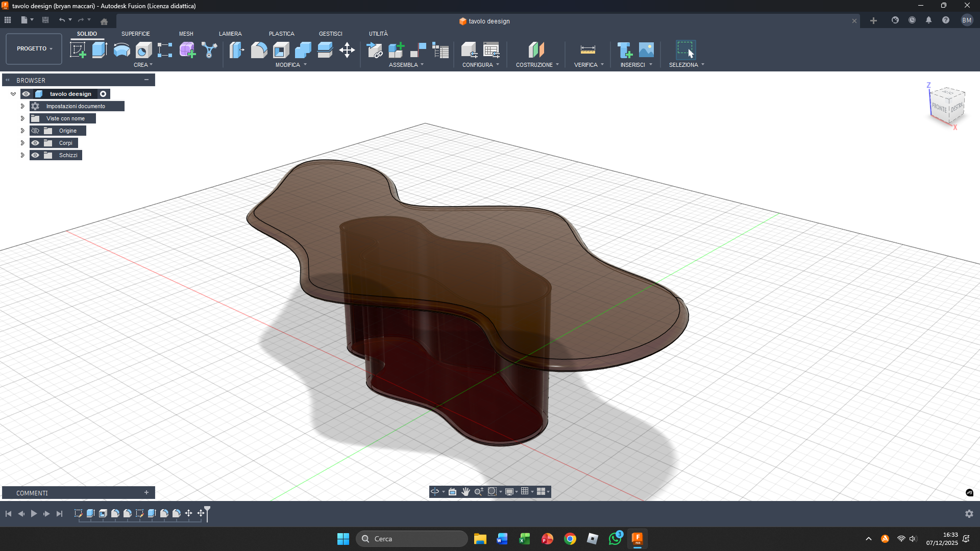The image size is (980, 551).
Task: Switch to the LAMIERA tab
Action: click(x=230, y=34)
